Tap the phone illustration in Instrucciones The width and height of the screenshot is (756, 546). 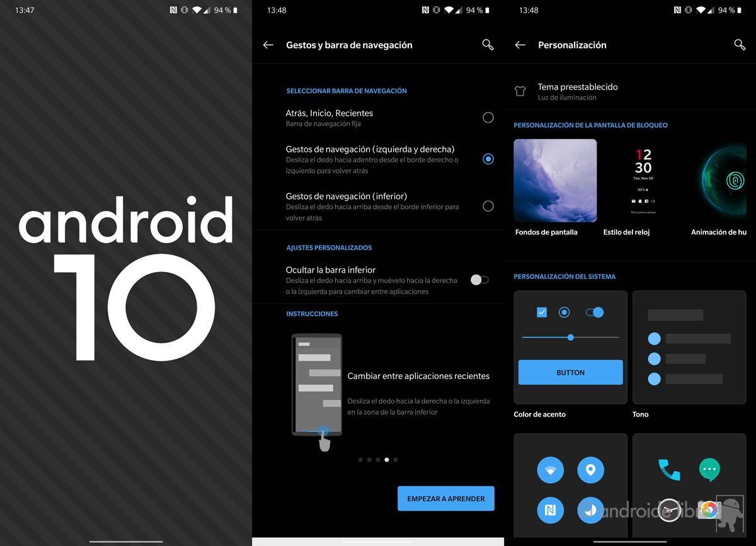[317, 385]
